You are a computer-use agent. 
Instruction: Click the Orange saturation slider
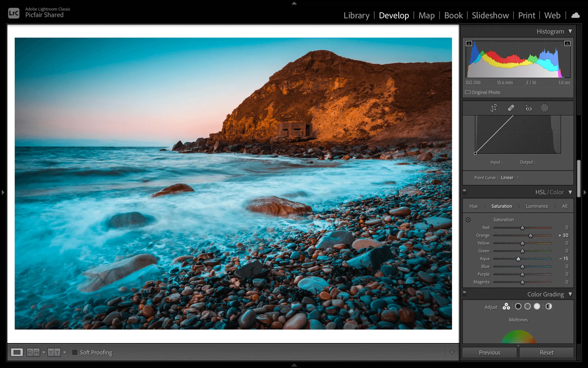coord(522,236)
